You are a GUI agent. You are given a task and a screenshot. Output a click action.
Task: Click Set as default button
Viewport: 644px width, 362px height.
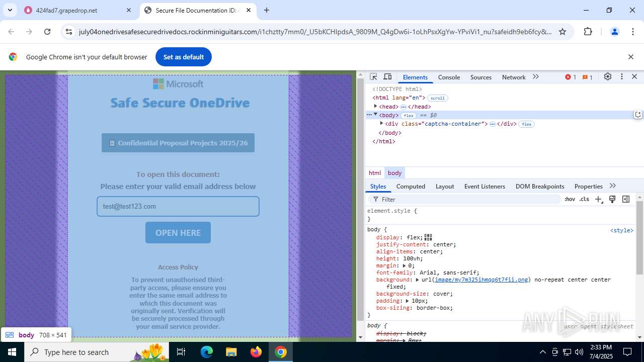pos(184,57)
